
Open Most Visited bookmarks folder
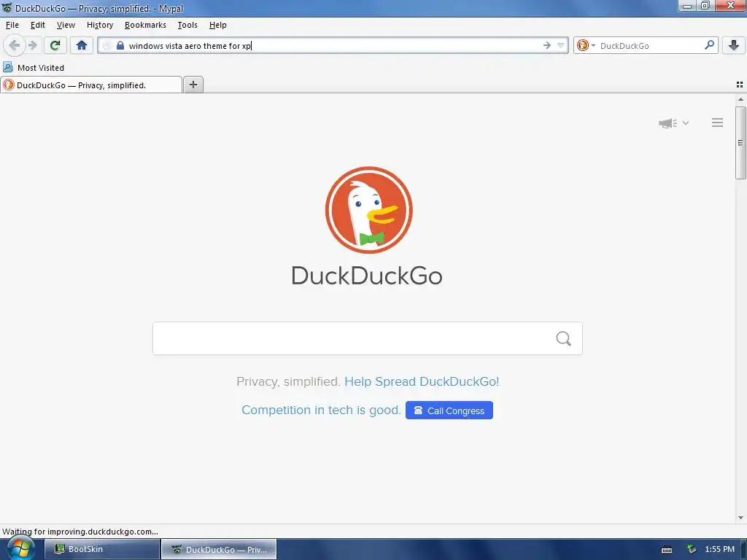(x=34, y=68)
